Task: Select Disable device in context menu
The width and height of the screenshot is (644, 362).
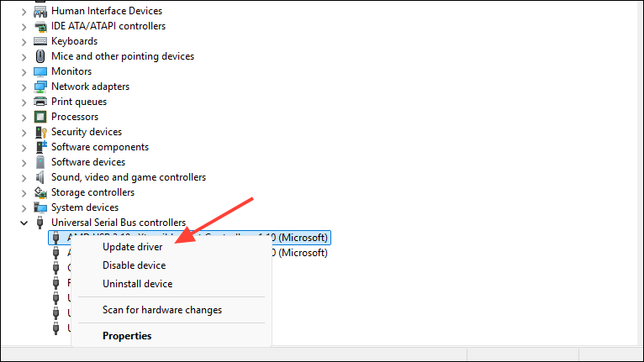Action: click(x=134, y=265)
